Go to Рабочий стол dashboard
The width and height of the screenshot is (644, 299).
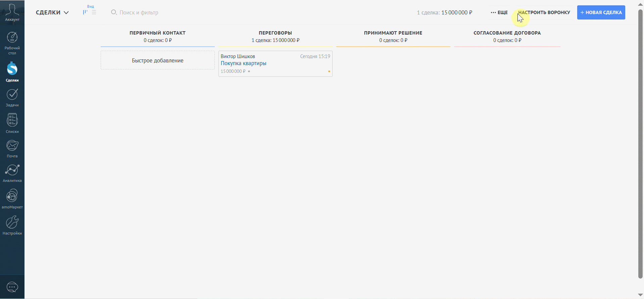click(x=12, y=43)
